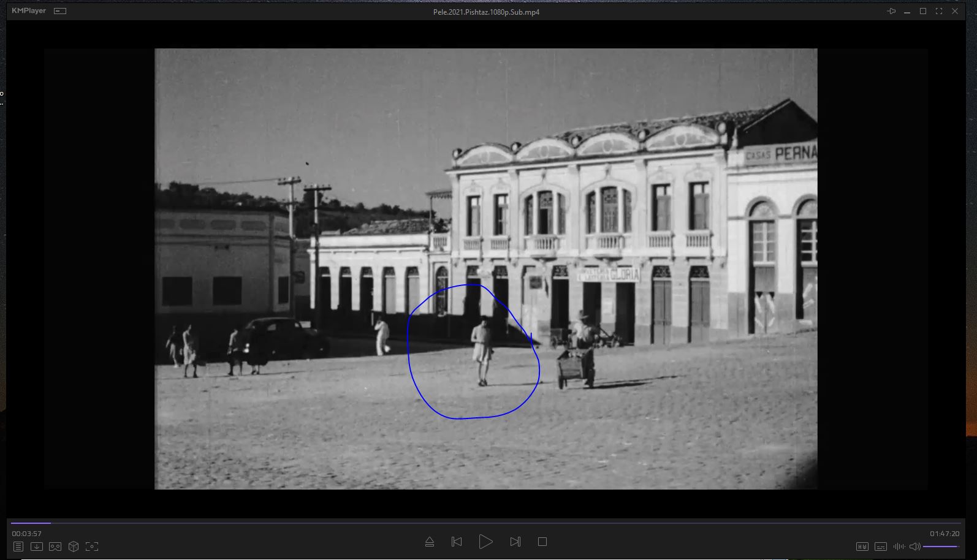977x560 pixels.
Task: Open the audio equalizer waveform icon
Action: 899,547
